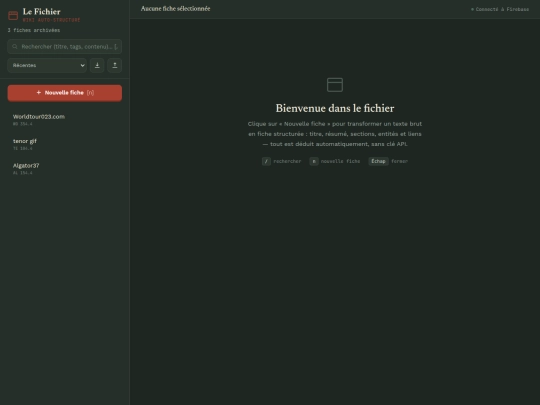Click the Bienvenue dans le fichier heading

pos(335,108)
